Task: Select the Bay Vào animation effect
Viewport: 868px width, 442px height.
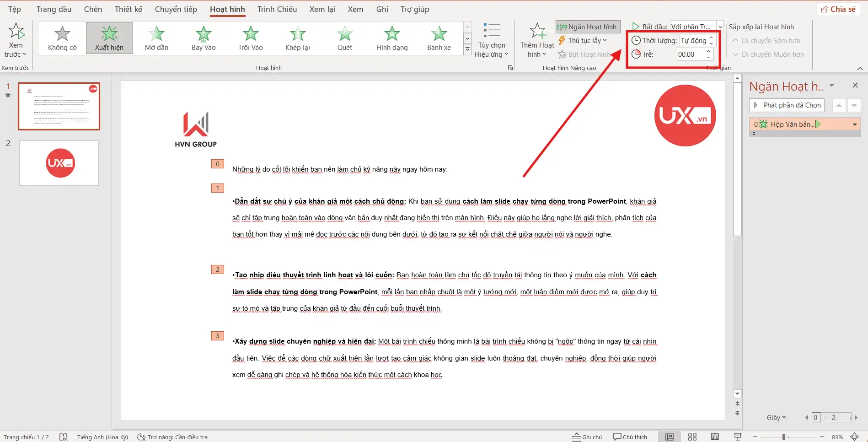Action: tap(204, 38)
